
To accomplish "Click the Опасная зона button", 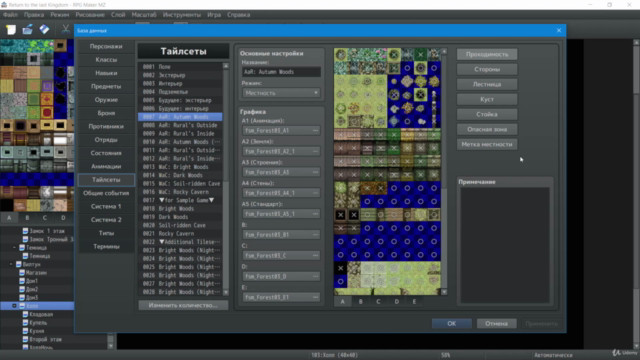I will click(x=487, y=129).
